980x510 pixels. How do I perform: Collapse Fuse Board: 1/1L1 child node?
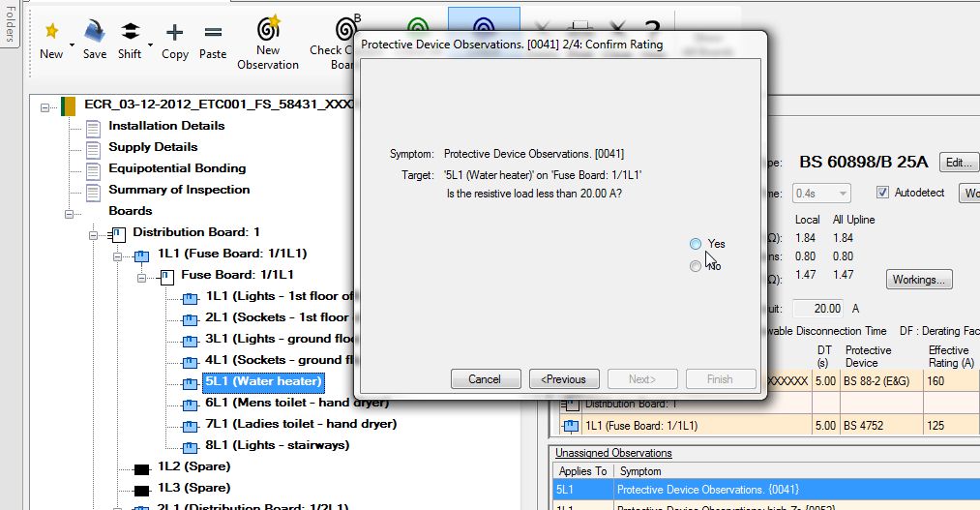point(141,278)
